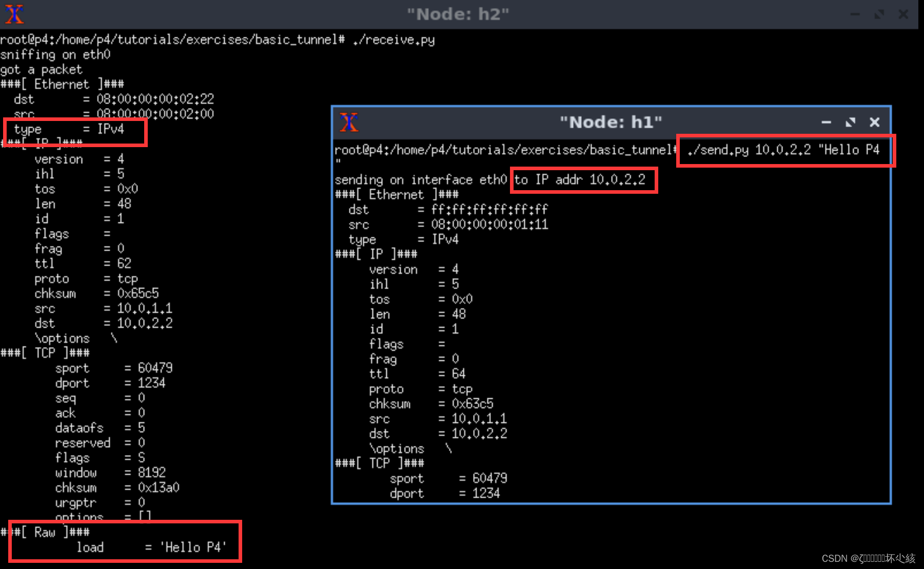Minimize the Node h2 window
The height and width of the screenshot is (569, 924).
tap(855, 14)
